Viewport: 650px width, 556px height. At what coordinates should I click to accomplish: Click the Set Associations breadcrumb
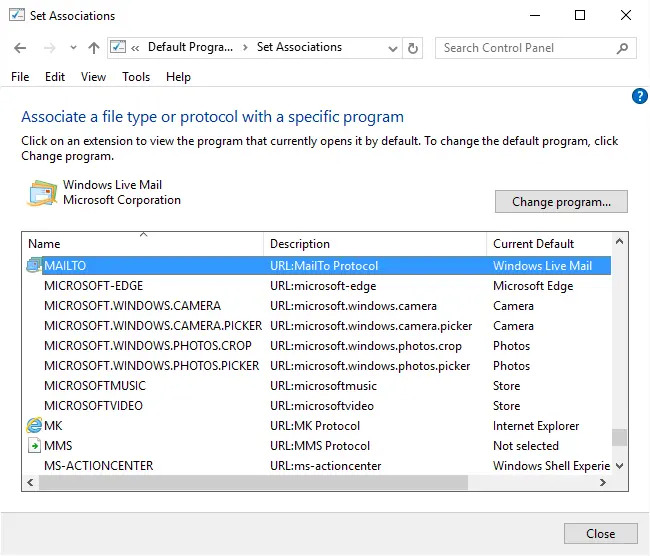pos(299,47)
